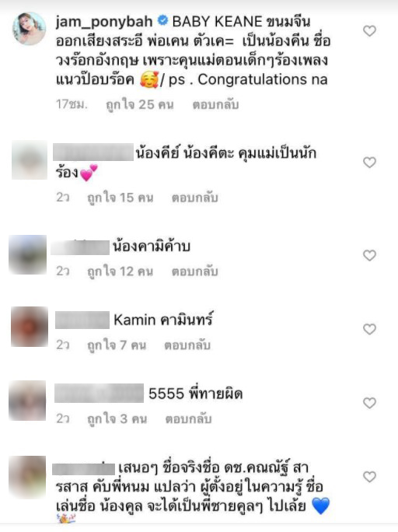
Task: Tap the heart next to Kamin คามินทร์ comment
Action: click(369, 329)
